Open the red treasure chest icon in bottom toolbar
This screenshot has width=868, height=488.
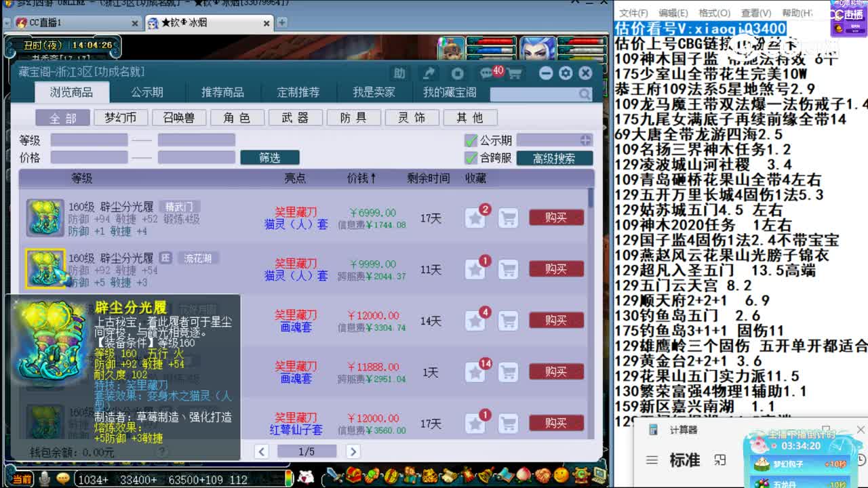(x=352, y=476)
